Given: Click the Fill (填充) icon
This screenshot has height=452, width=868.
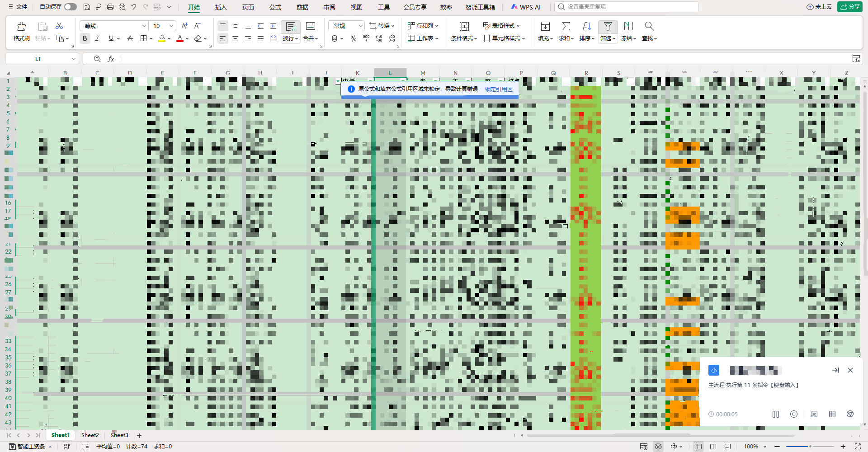Looking at the screenshot, I should (545, 26).
